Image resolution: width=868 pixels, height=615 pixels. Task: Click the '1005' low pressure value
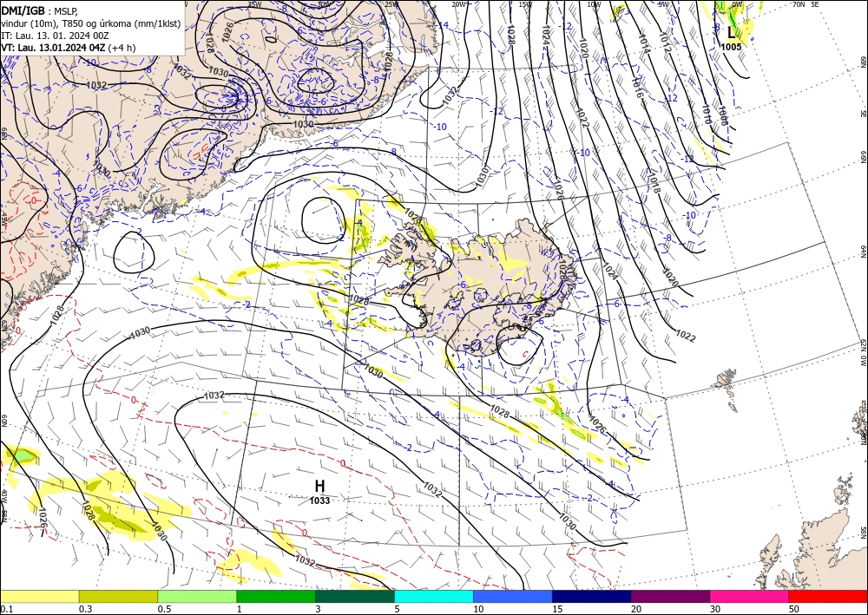[x=731, y=47]
